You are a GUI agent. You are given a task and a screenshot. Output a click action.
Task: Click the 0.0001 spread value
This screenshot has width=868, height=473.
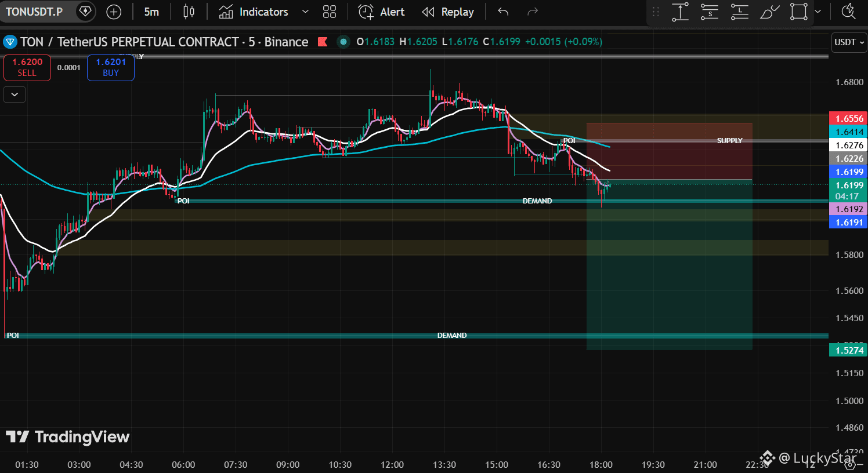click(69, 68)
